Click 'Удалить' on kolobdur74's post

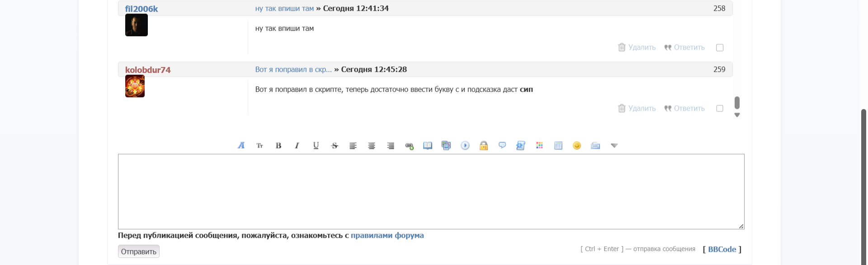642,109
